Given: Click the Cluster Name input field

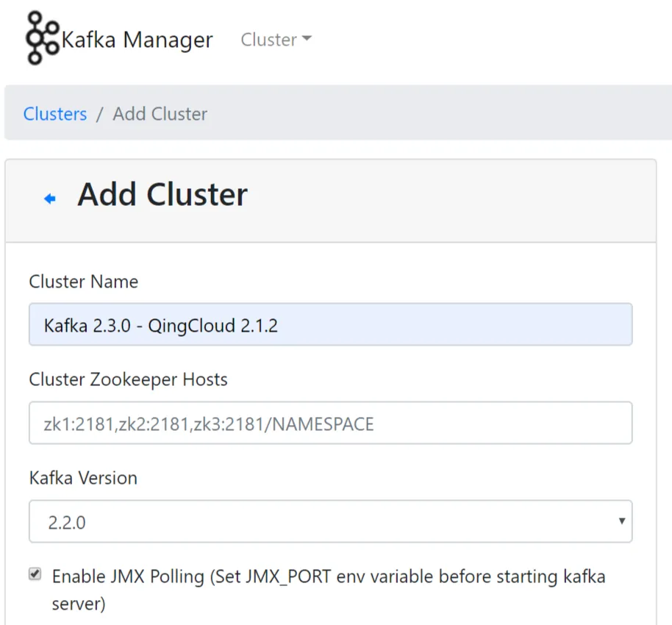Looking at the screenshot, I should tap(331, 324).
